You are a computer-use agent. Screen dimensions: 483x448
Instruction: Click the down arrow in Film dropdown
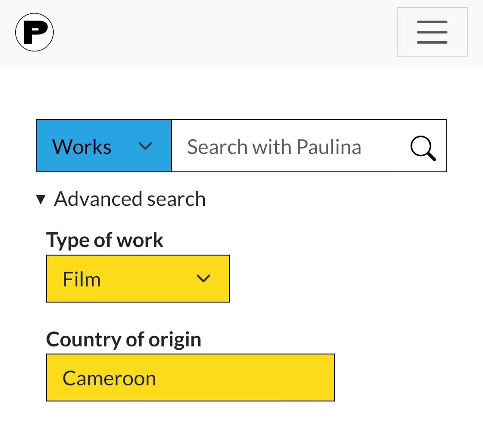click(203, 278)
